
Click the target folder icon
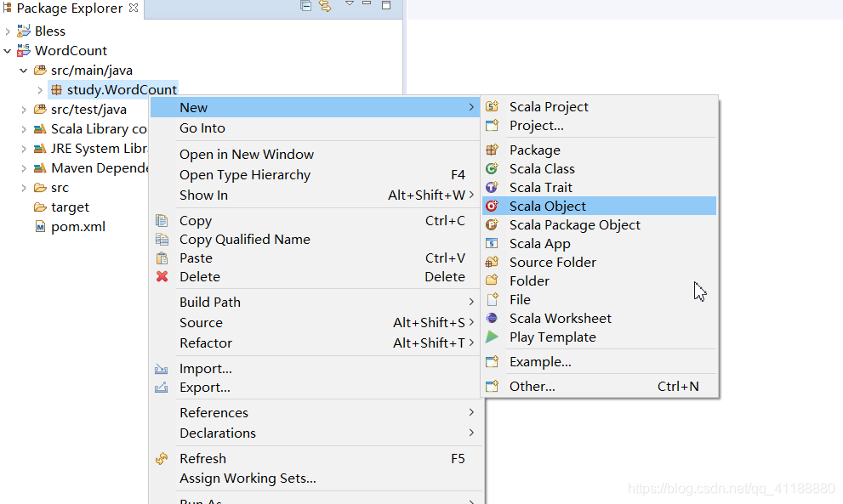(40, 207)
